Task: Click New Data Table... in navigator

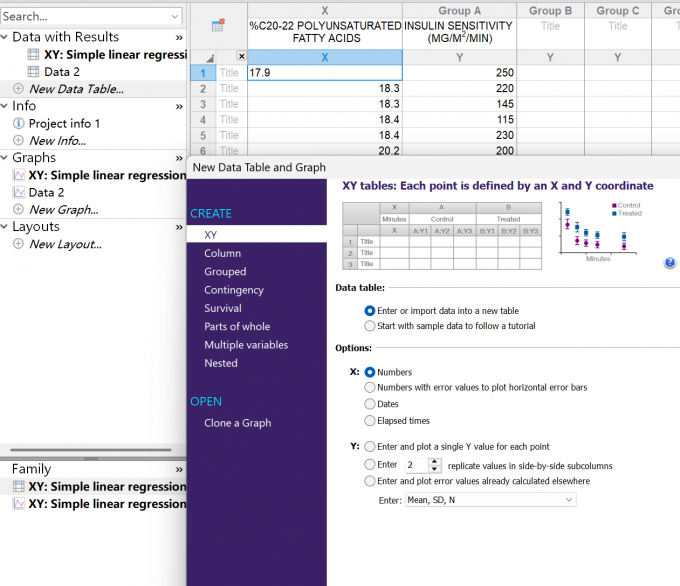Action: tap(76, 89)
